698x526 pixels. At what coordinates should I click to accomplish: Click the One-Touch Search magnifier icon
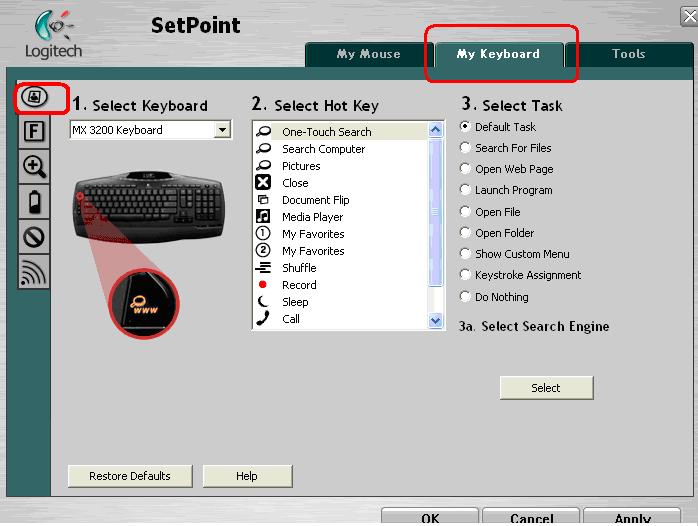pyautogui.click(x=263, y=131)
